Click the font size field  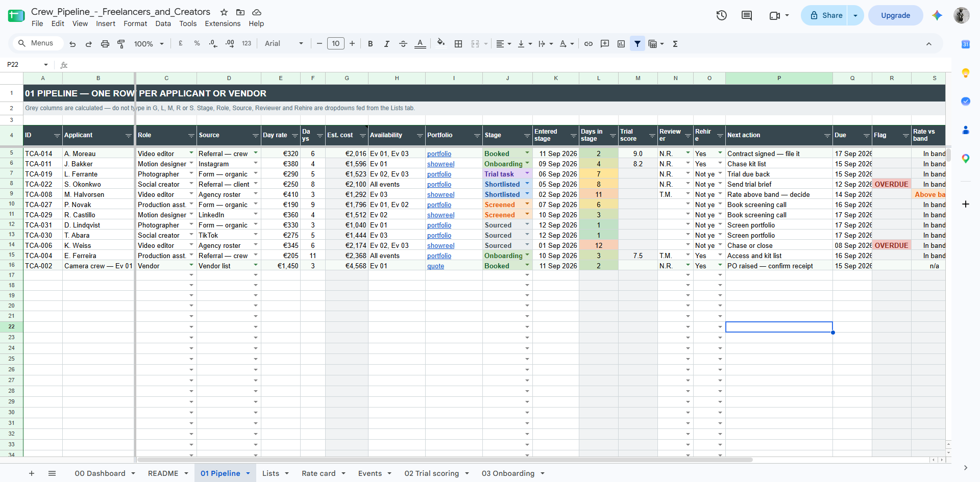(x=336, y=44)
